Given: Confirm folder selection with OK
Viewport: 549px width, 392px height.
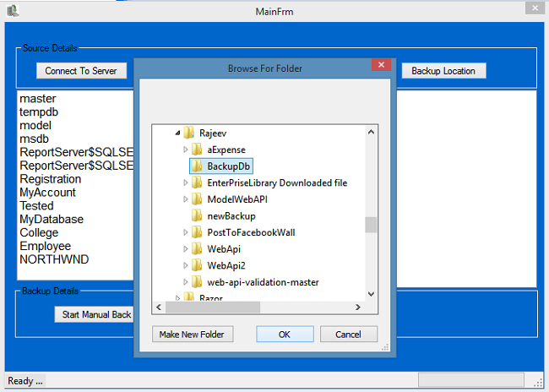Looking at the screenshot, I should coord(285,335).
